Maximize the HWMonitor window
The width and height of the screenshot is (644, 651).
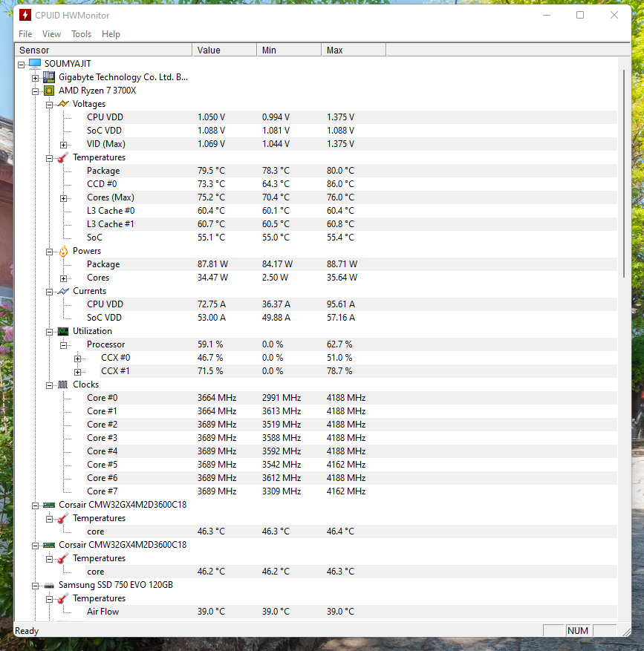[580, 15]
